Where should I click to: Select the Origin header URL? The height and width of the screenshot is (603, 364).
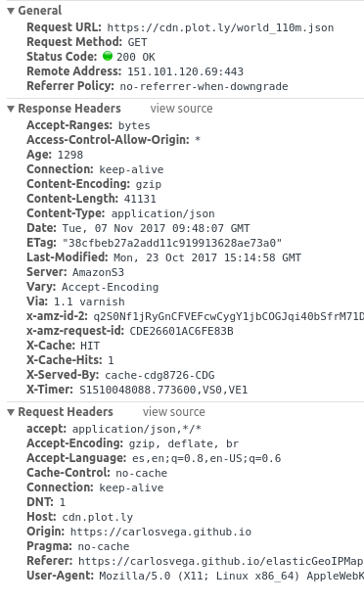point(161,533)
